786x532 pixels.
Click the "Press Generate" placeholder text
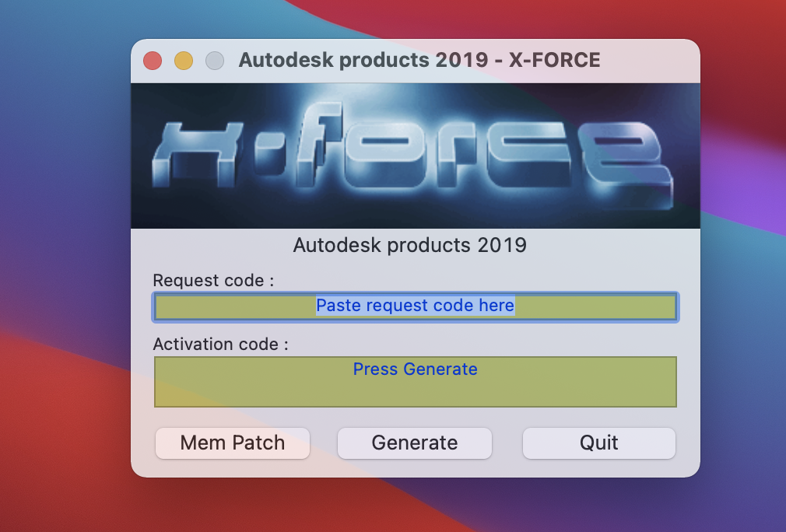(x=415, y=369)
